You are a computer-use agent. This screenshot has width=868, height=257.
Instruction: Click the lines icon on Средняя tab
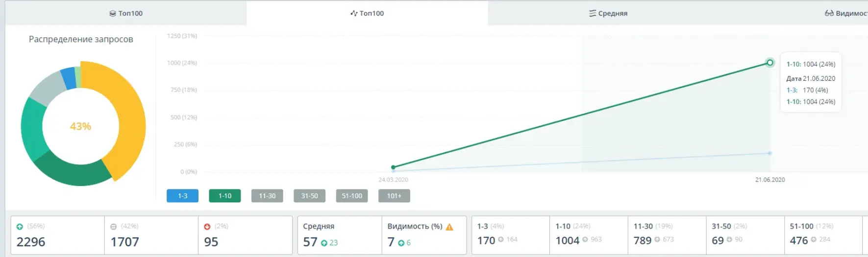(x=593, y=13)
